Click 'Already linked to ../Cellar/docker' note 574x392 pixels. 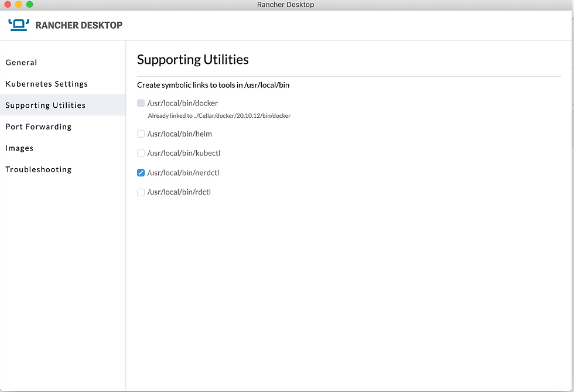click(x=219, y=116)
